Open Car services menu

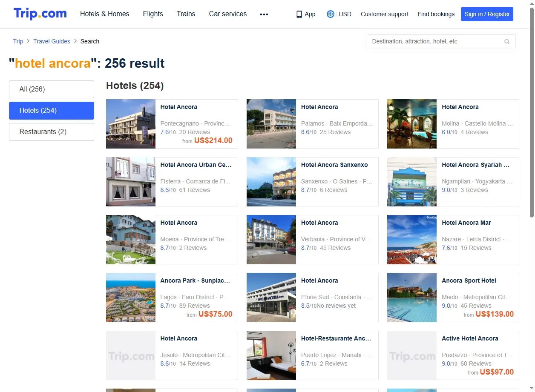click(x=228, y=14)
